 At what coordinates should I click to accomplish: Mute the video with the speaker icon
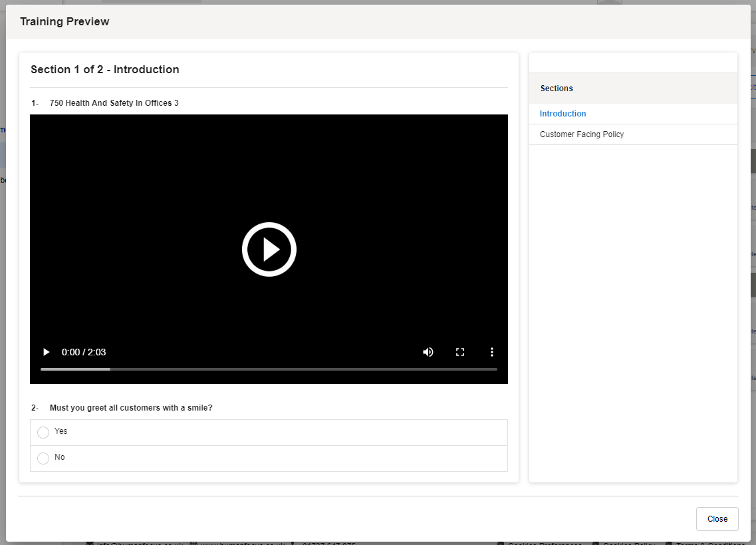tap(428, 352)
